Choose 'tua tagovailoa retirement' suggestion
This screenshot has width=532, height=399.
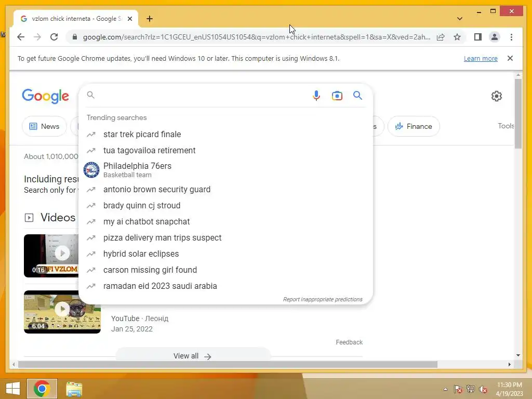click(x=225, y=150)
